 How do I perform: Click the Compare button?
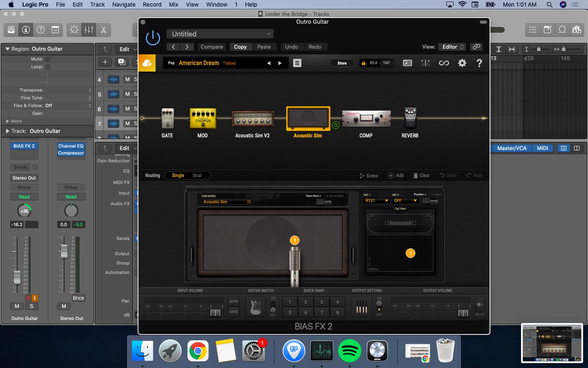click(212, 47)
